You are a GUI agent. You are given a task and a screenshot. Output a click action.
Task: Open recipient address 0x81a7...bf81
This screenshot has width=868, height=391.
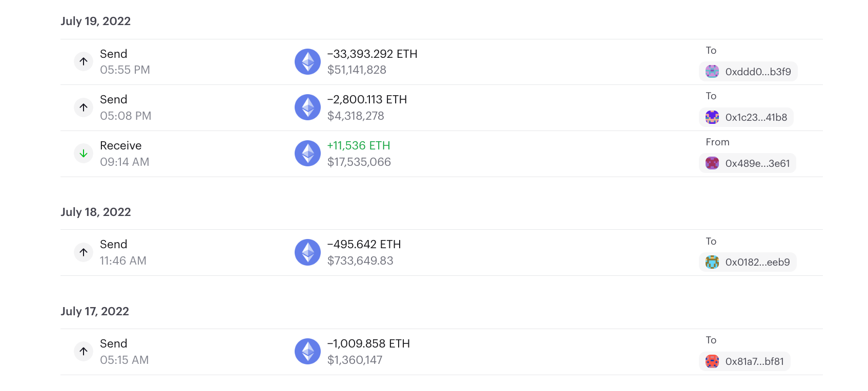745,361
